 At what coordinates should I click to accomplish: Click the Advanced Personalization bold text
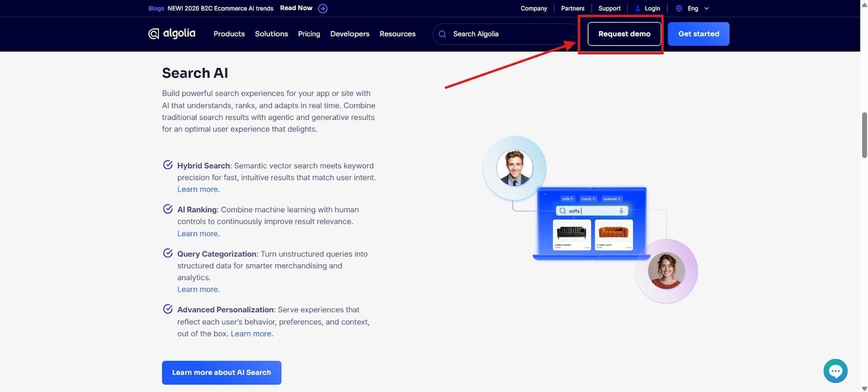[225, 309]
